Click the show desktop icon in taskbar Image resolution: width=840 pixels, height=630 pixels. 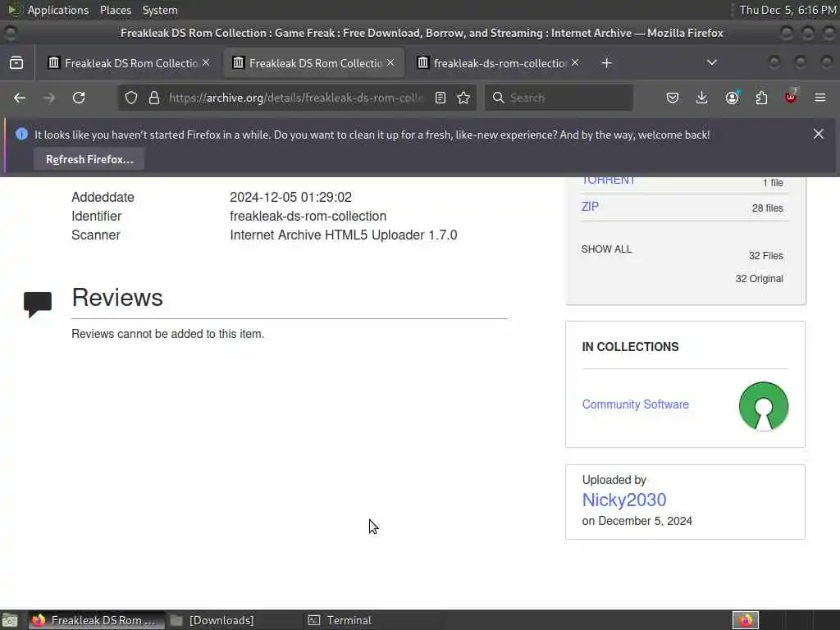pyautogui.click(x=10, y=620)
